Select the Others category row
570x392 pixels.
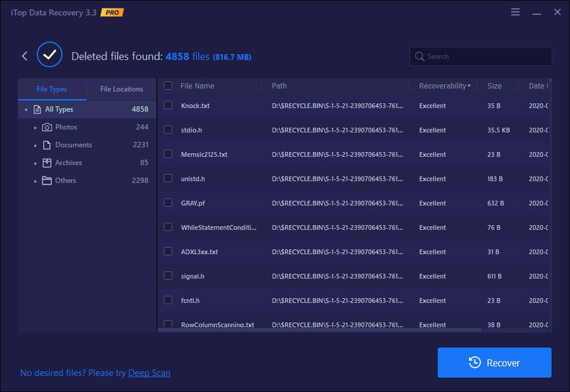point(87,181)
